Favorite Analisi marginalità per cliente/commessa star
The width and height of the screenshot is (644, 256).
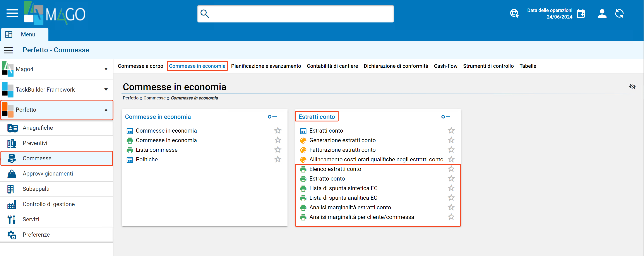(x=451, y=217)
